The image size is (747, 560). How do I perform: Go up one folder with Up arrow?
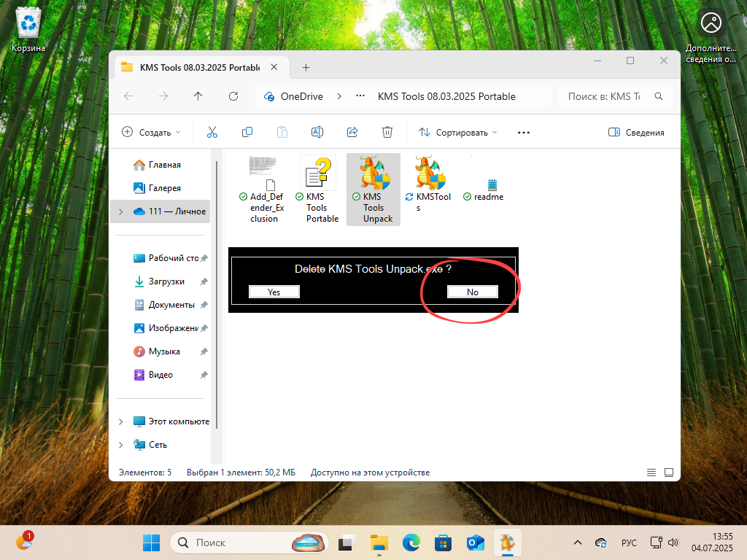click(x=198, y=96)
